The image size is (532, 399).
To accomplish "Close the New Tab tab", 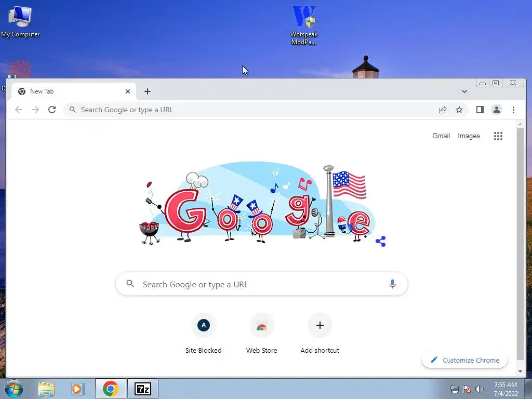I will coord(128,91).
